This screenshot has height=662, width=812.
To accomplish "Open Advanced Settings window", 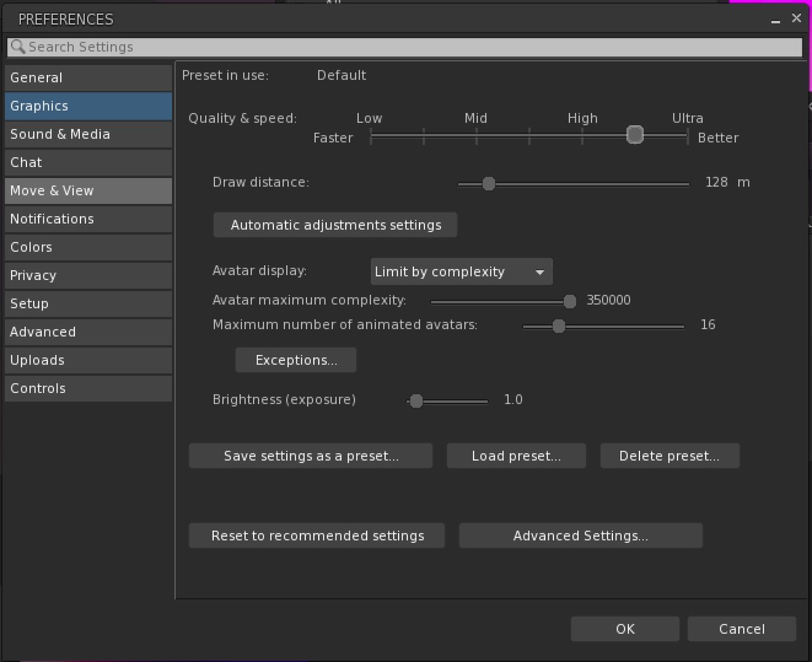I will pos(581,536).
